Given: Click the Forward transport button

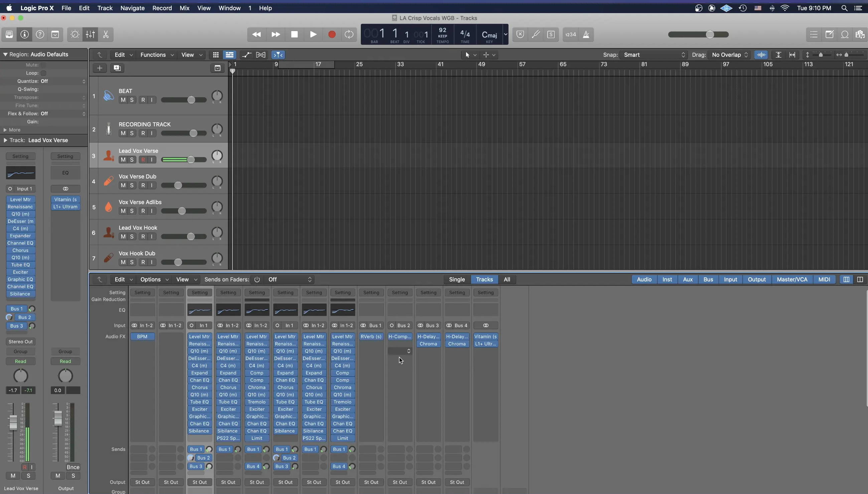Looking at the screenshot, I should pos(276,34).
